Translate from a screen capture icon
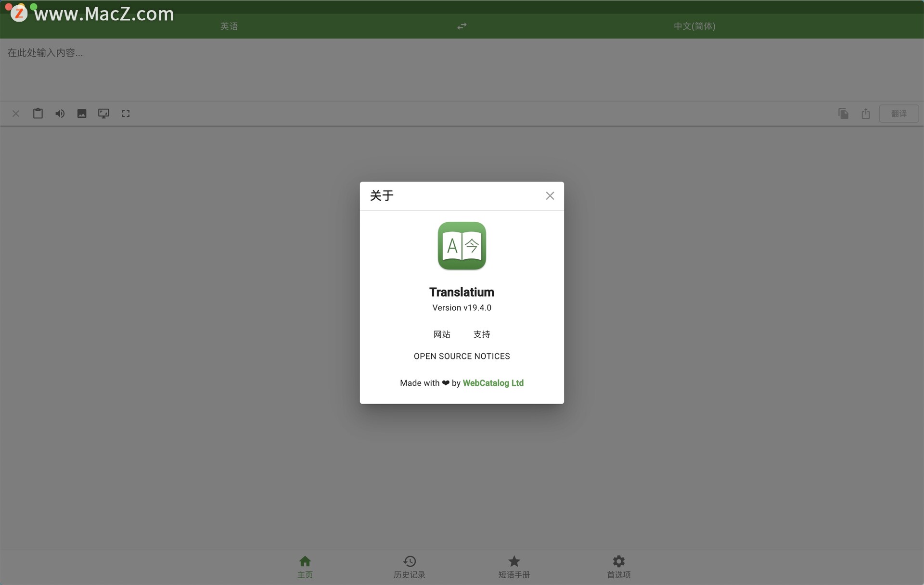924x585 pixels. (103, 114)
